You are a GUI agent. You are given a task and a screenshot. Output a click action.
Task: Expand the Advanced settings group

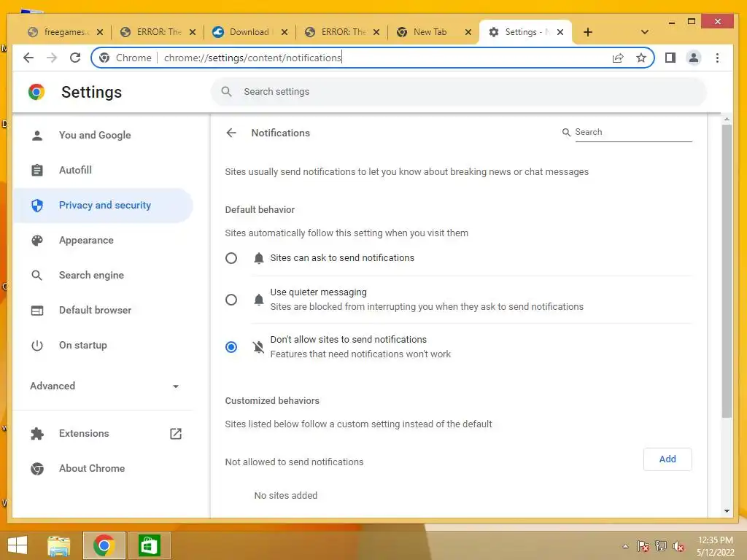pos(104,386)
